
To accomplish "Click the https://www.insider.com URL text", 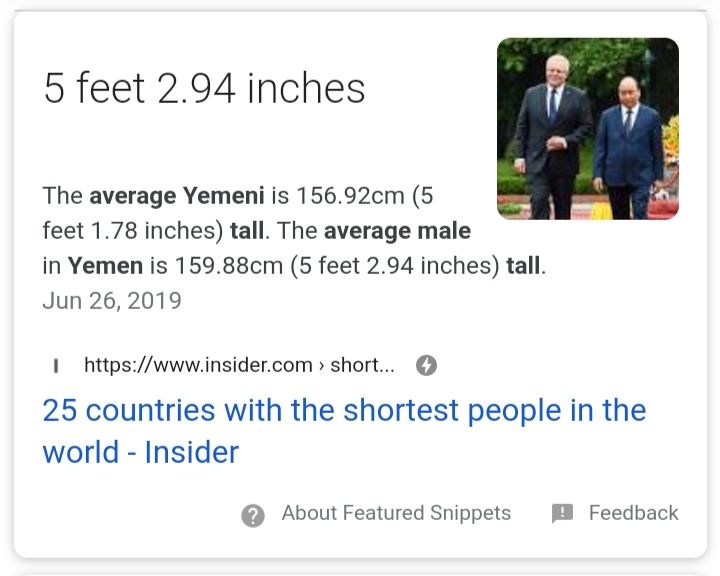I will point(198,365).
